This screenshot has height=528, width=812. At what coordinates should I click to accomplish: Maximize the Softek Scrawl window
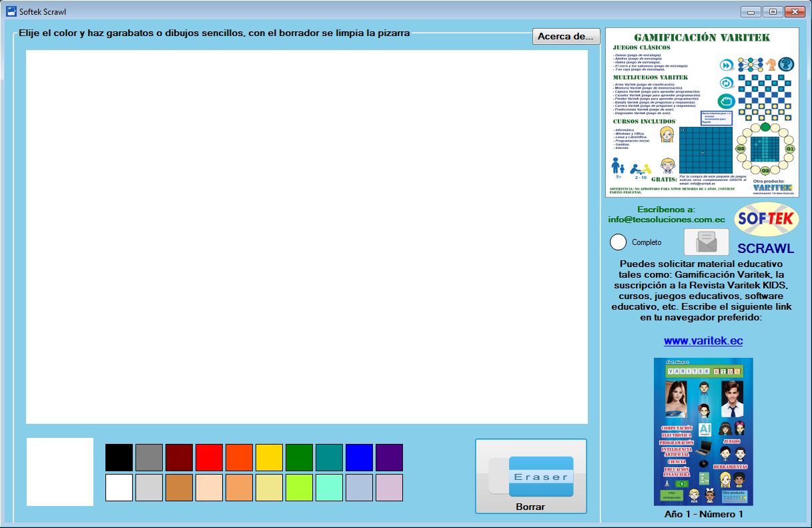773,11
